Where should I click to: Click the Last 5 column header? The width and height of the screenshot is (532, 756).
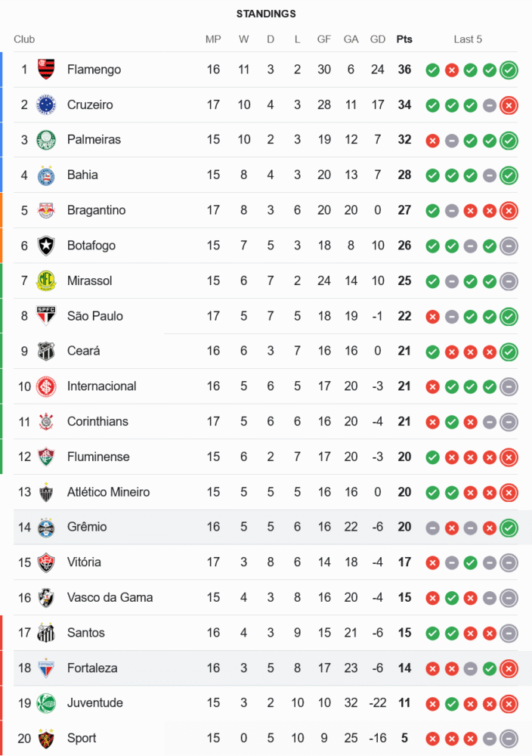[x=468, y=39]
